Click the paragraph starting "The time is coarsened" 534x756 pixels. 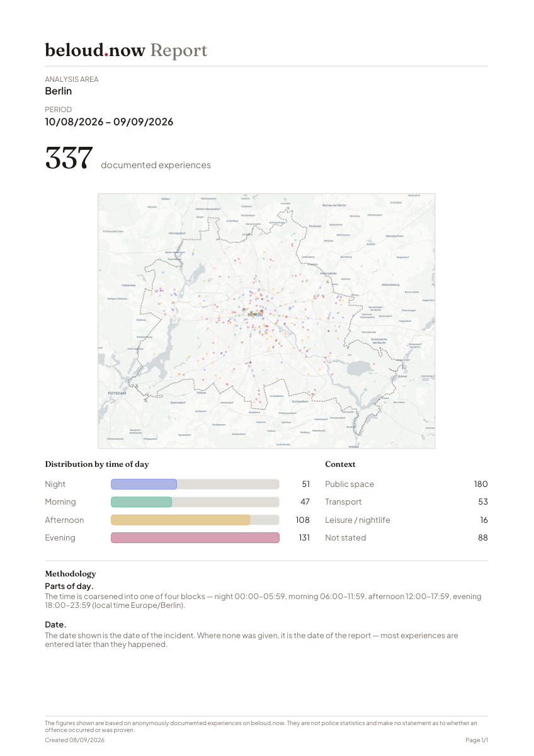[x=263, y=600]
